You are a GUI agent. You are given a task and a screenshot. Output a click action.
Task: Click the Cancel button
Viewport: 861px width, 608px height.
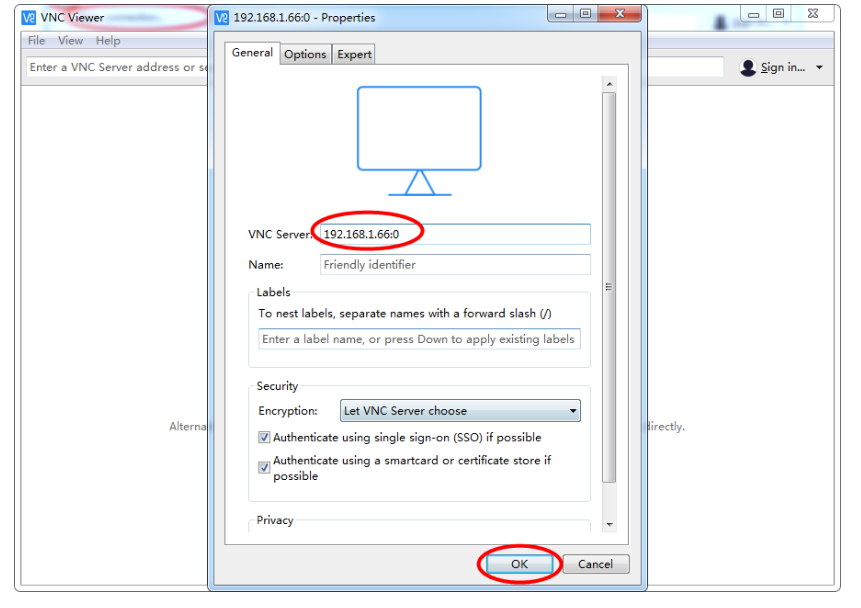595,564
